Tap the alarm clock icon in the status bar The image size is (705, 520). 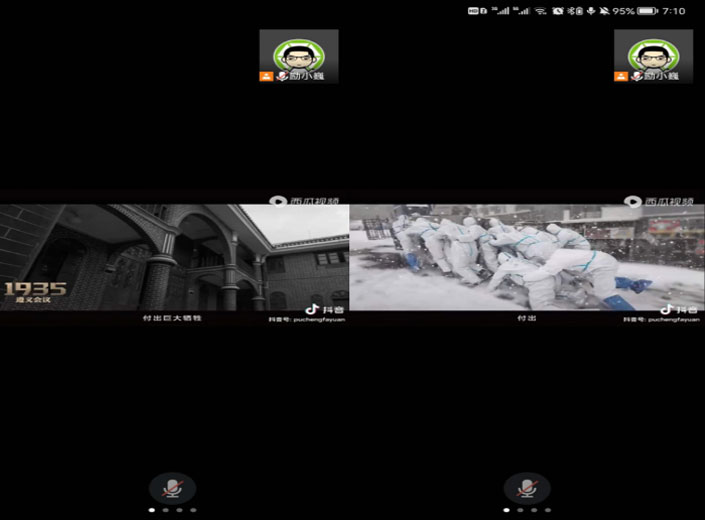pyautogui.click(x=558, y=11)
